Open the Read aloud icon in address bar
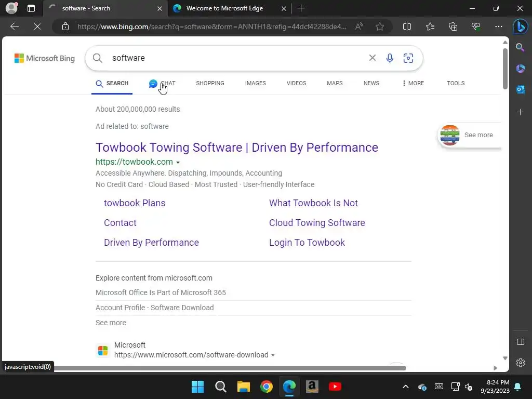Screen dimensions: 532x399 [359, 26]
